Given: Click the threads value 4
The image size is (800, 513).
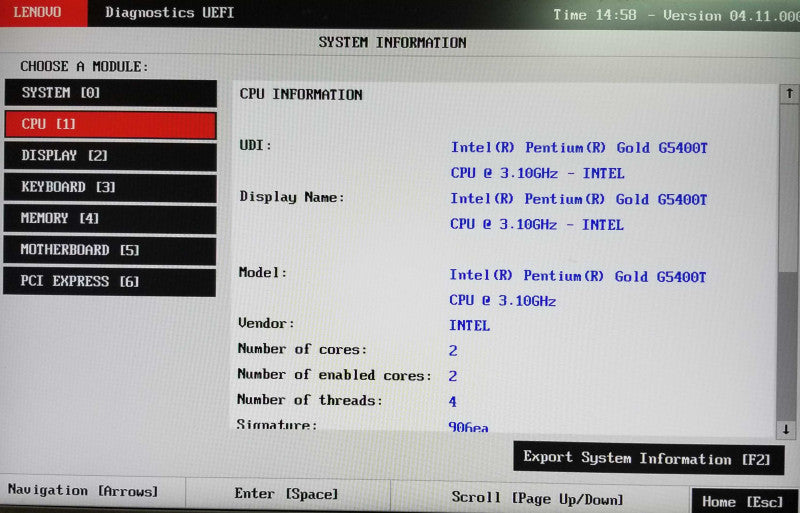Looking at the screenshot, I should [x=453, y=402].
